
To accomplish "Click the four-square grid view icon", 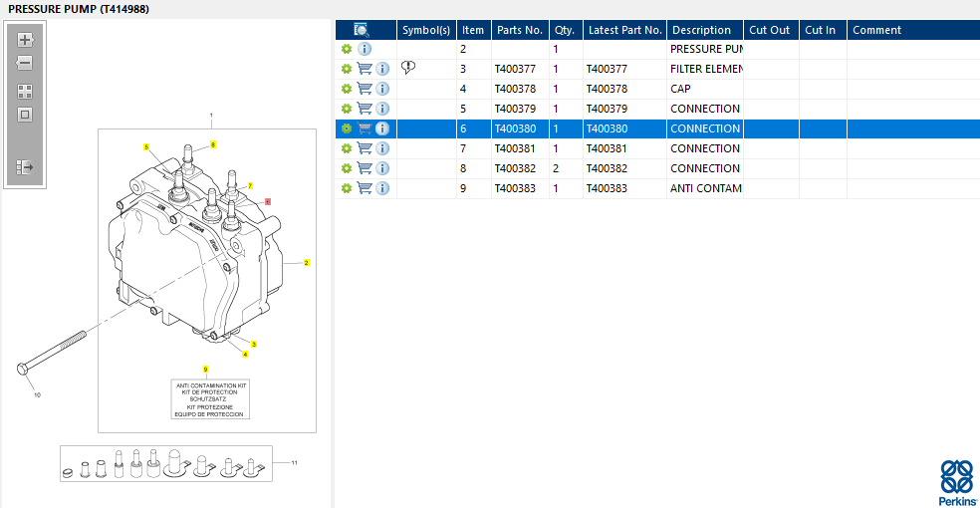I will (24, 92).
